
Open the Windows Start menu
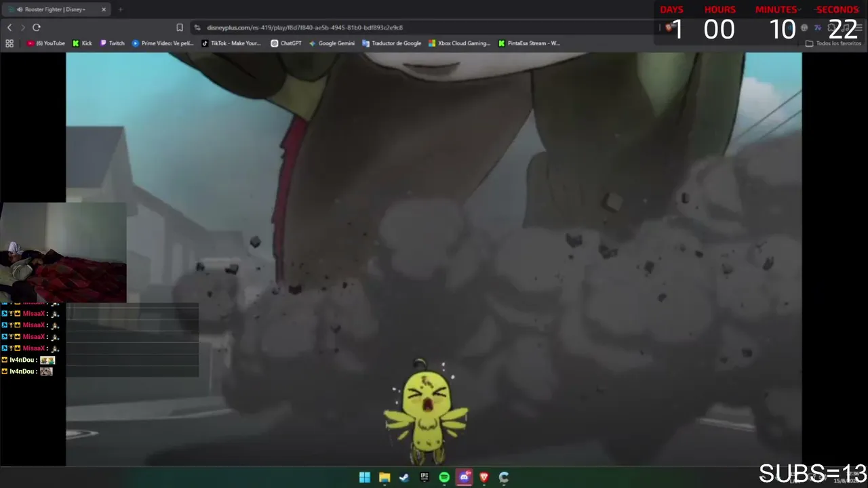click(x=365, y=477)
